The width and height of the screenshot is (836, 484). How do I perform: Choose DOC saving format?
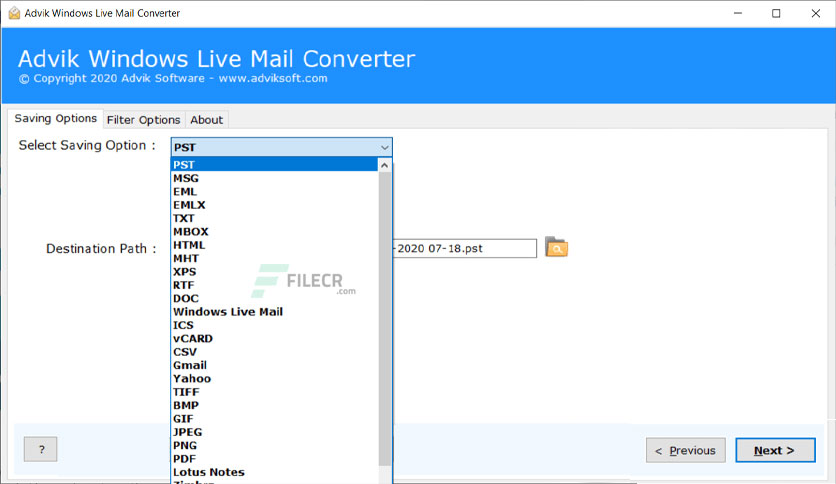tap(275, 299)
